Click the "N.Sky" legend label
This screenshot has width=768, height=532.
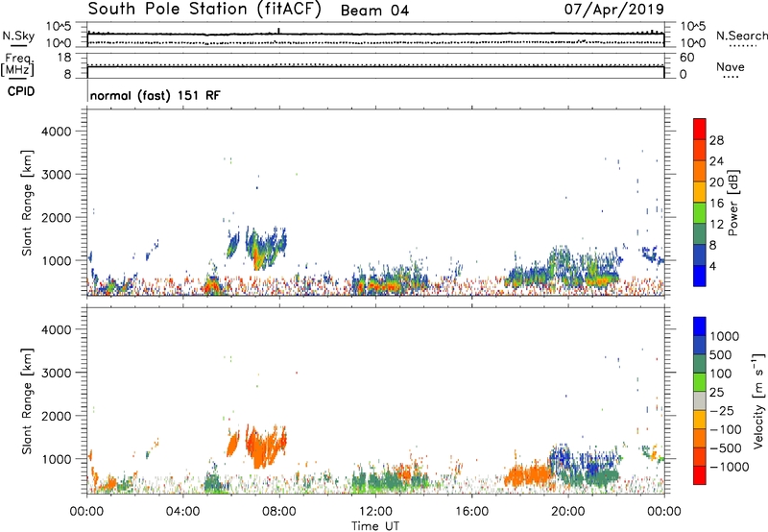point(18,36)
